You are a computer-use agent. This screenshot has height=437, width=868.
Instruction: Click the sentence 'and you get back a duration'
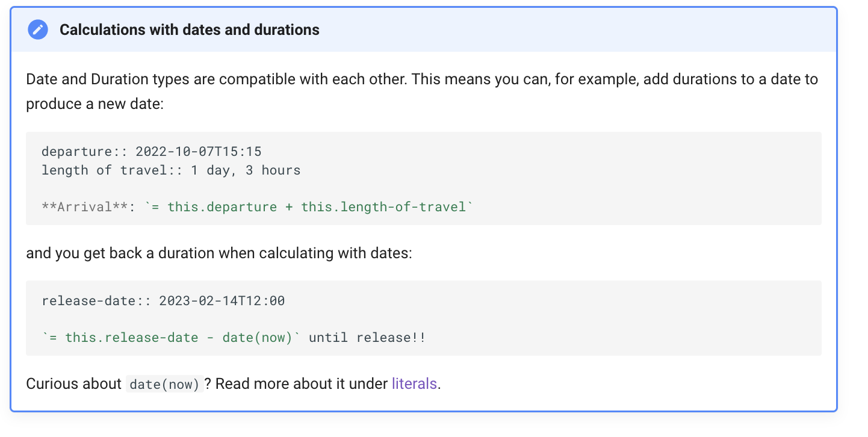[219, 253]
